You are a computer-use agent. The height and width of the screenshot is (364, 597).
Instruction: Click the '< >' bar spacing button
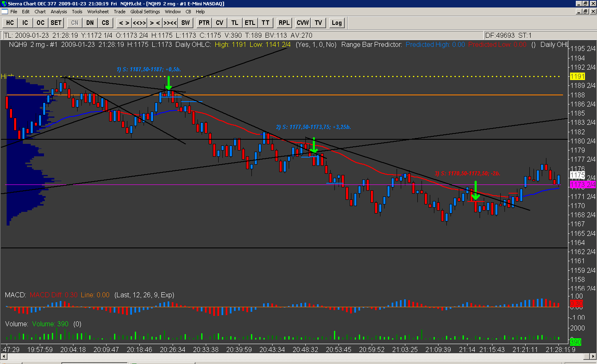point(124,23)
